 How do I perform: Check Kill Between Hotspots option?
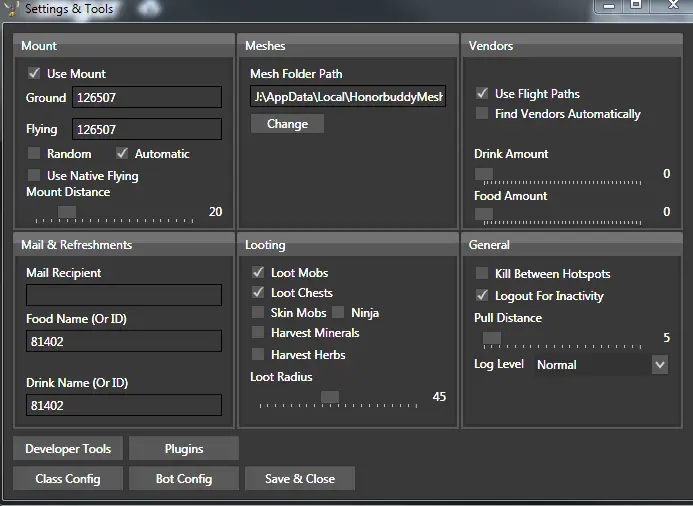point(482,274)
